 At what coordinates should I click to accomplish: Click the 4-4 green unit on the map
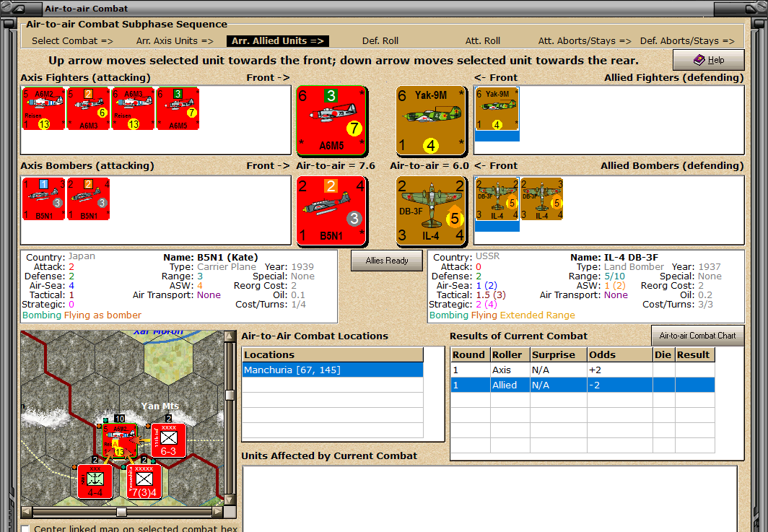click(95, 481)
